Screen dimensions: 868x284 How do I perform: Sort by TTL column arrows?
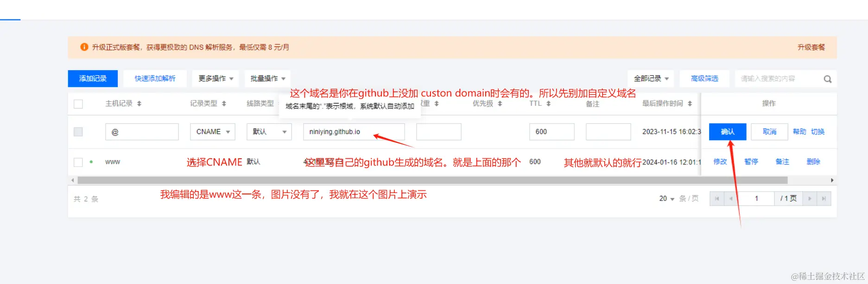pyautogui.click(x=548, y=103)
